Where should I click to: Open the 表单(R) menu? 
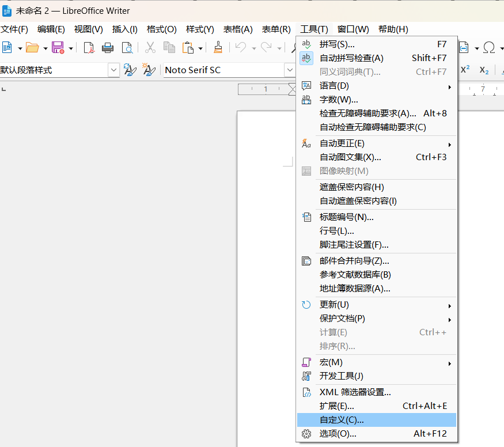pyautogui.click(x=276, y=29)
